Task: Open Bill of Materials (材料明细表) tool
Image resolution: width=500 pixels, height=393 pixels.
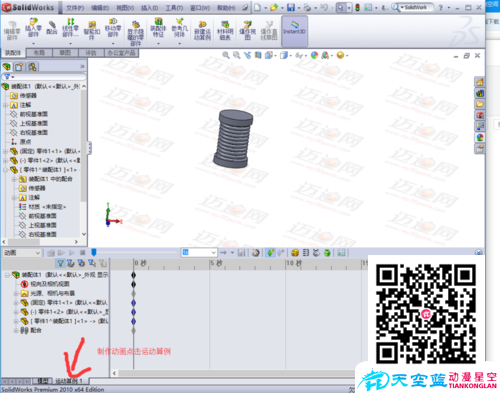Action: click(225, 30)
